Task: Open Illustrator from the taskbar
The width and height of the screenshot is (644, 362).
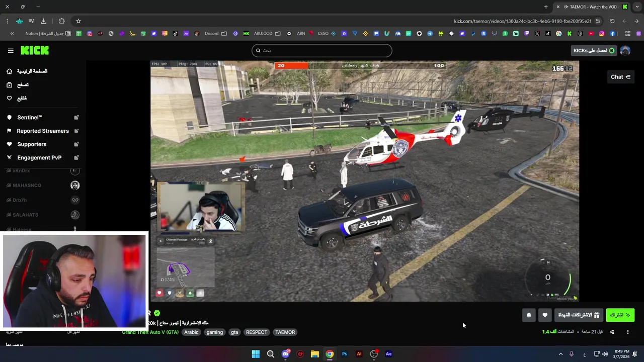Action: [x=359, y=354]
